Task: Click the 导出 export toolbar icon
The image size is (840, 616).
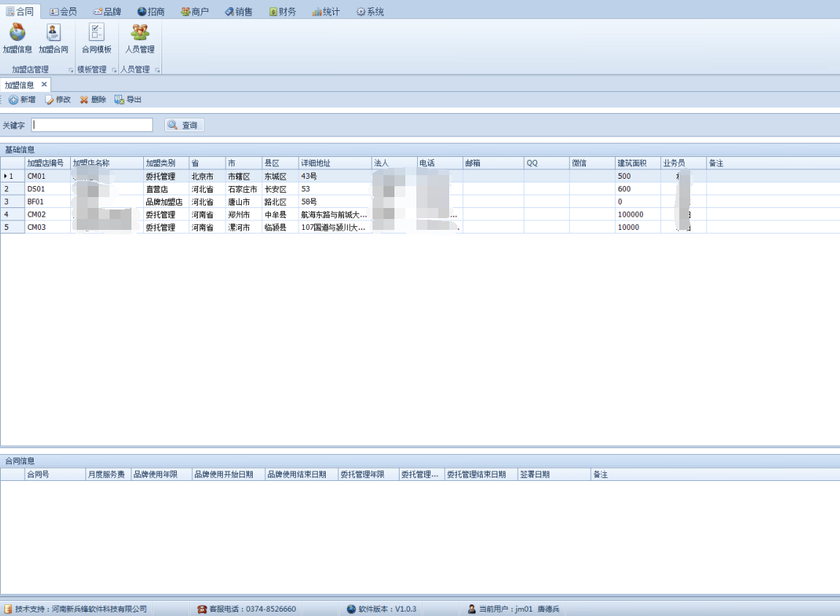Action: (119, 100)
